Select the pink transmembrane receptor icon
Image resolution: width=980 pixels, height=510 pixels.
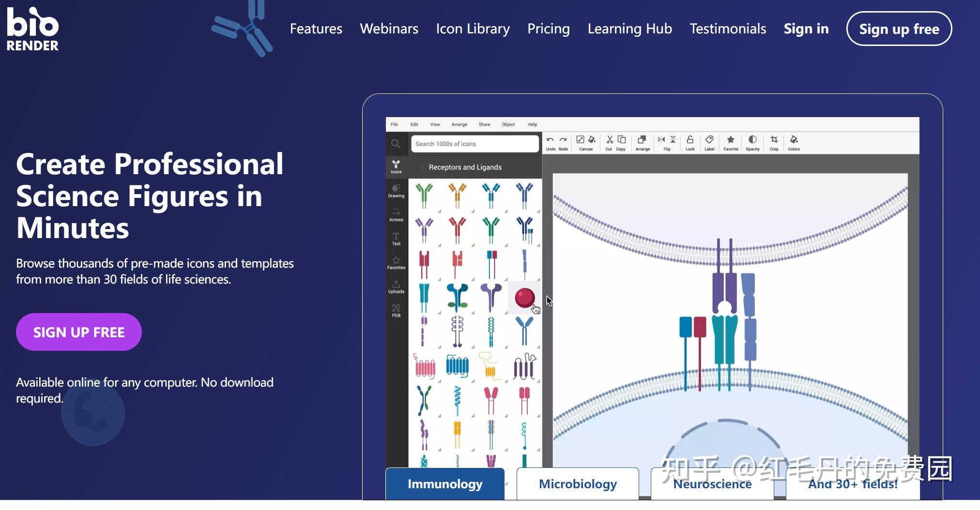[425, 366]
